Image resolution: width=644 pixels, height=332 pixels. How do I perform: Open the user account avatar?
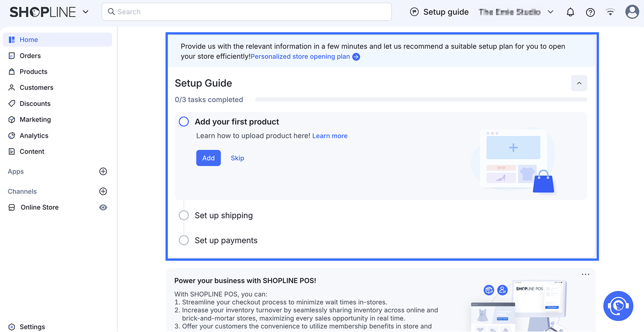click(x=632, y=12)
